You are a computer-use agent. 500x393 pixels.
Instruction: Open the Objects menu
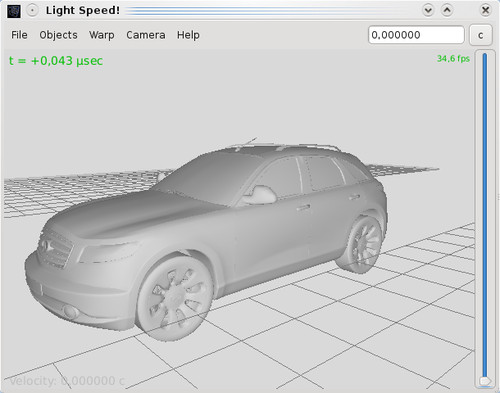58,35
